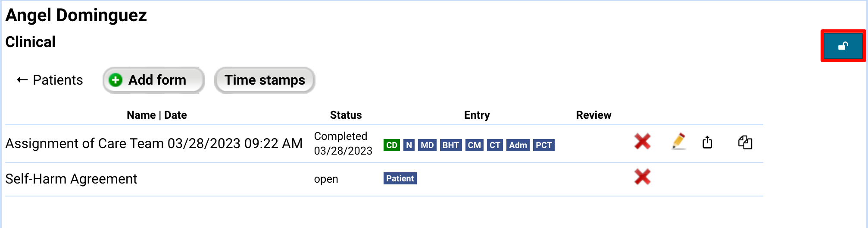
Task: Go back using the Patients arrow
Action: 22,80
